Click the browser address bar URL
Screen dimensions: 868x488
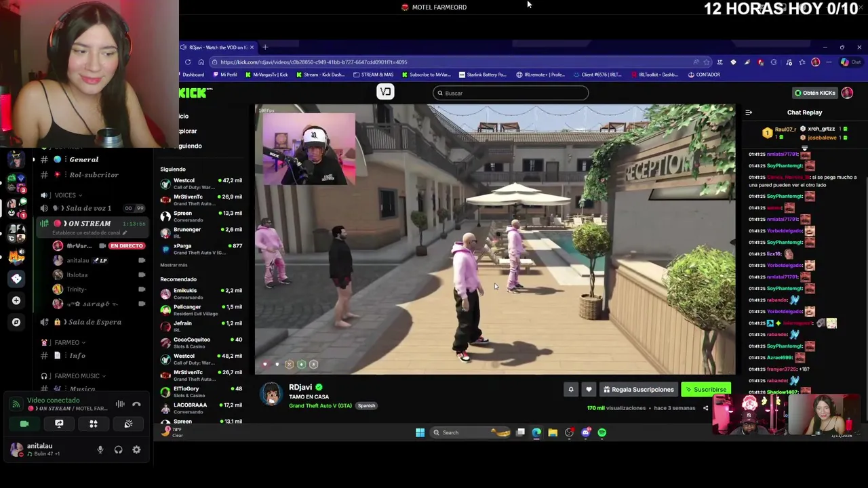(313, 62)
